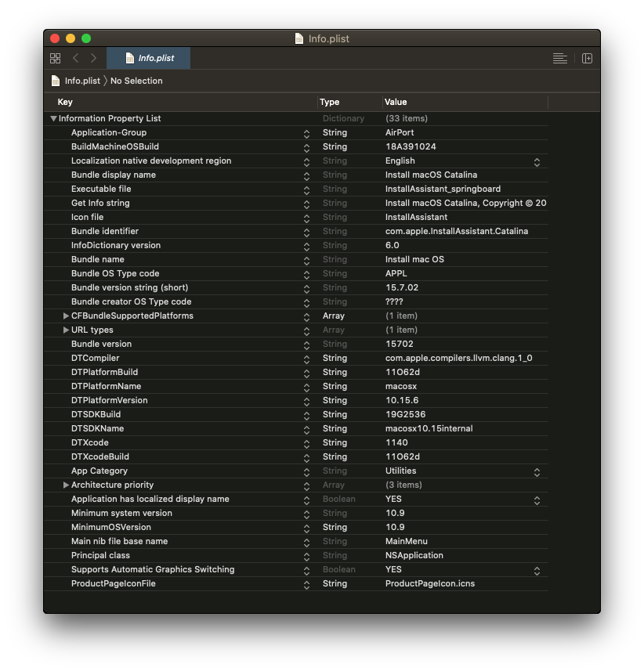Go forward with the right chevron
This screenshot has width=644, height=671.
(93, 58)
